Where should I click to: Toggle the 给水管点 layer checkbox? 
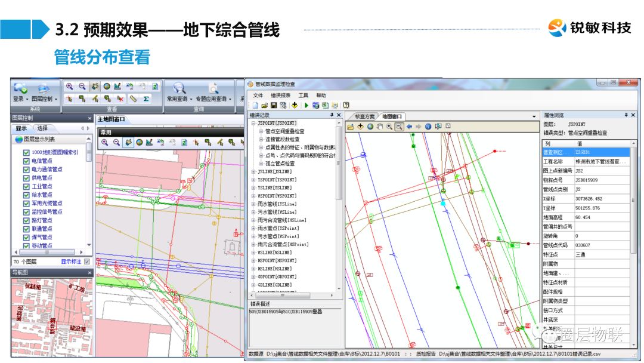pyautogui.click(x=26, y=195)
